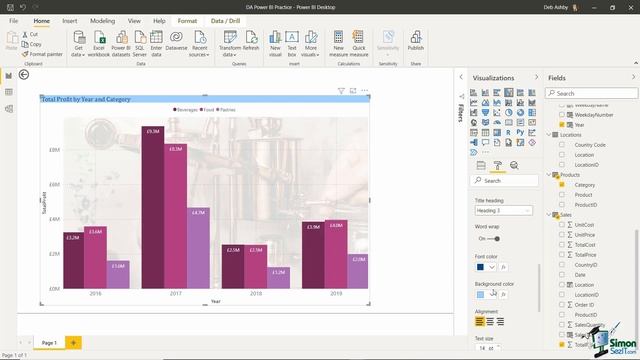Undo the last action
Screen dimensions: 640x360
coord(23,7)
